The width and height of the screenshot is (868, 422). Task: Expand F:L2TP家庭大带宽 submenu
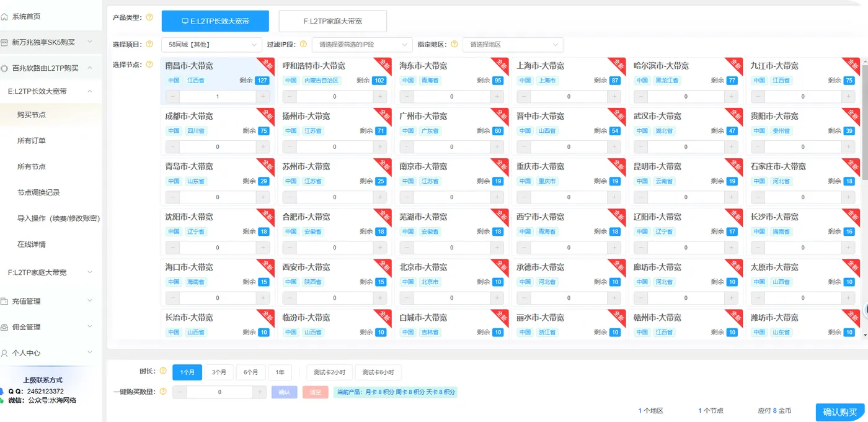90,272
